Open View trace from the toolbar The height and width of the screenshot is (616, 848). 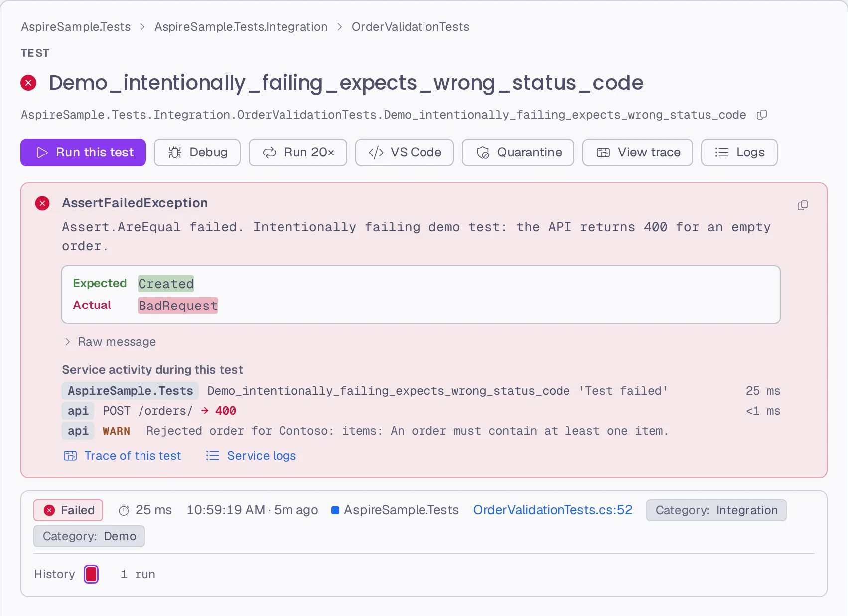click(638, 153)
